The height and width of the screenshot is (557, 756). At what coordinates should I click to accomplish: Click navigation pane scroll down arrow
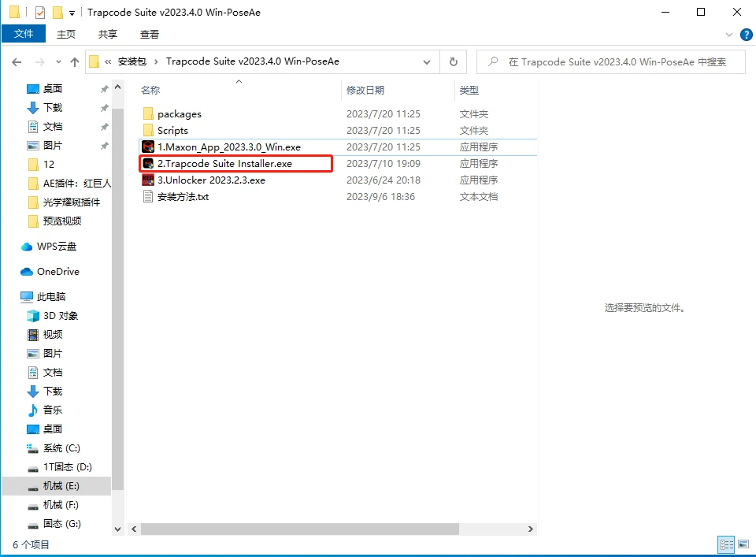[117, 529]
